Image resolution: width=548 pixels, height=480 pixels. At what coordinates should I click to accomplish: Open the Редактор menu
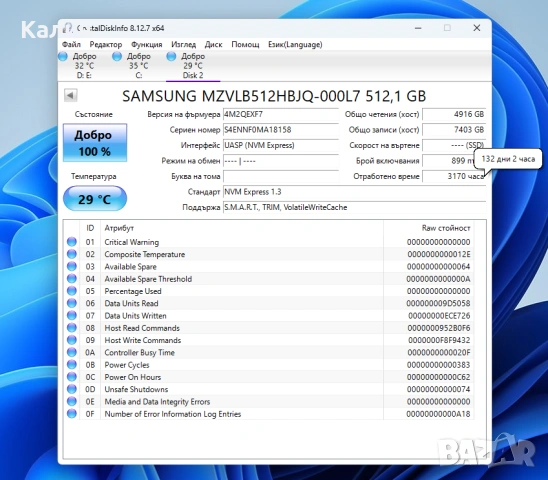click(106, 44)
